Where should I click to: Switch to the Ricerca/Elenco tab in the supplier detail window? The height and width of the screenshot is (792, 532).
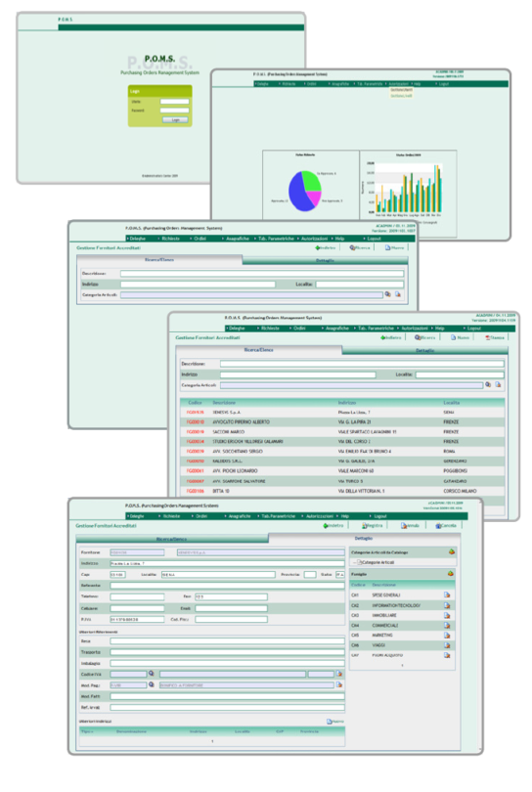point(172,539)
